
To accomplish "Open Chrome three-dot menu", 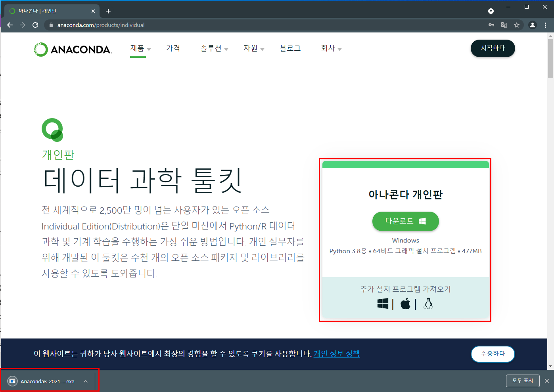I will click(x=546, y=25).
